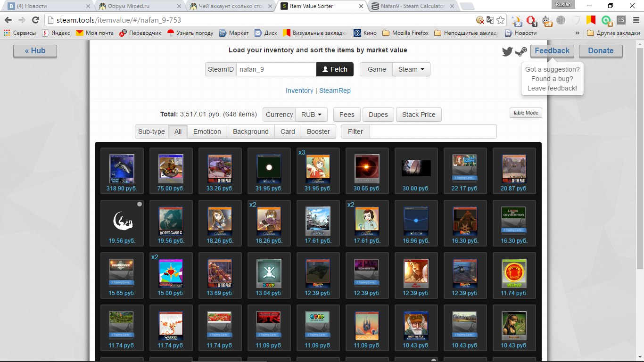
Task: Click the ES extension icon
Action: [x=621, y=20]
